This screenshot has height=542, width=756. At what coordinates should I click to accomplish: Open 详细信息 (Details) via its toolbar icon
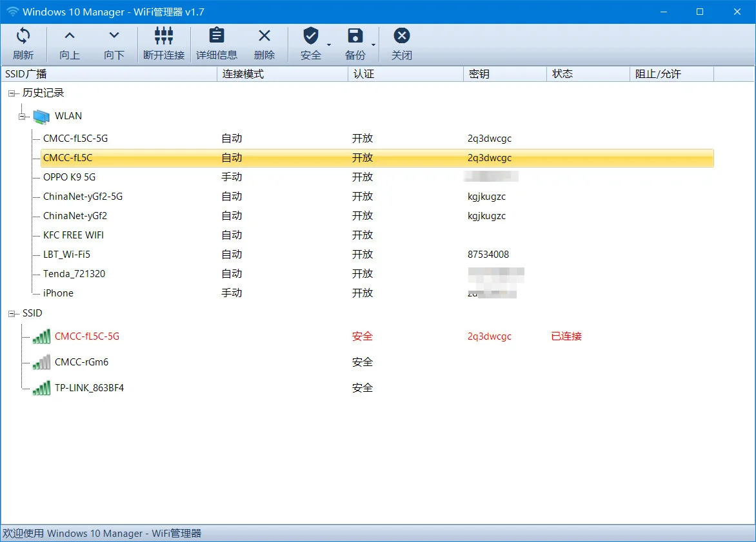coord(216,36)
